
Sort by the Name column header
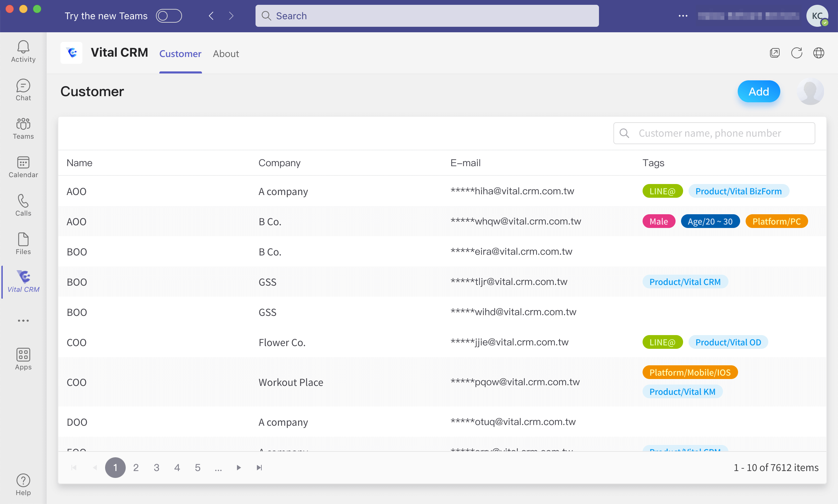coord(79,163)
